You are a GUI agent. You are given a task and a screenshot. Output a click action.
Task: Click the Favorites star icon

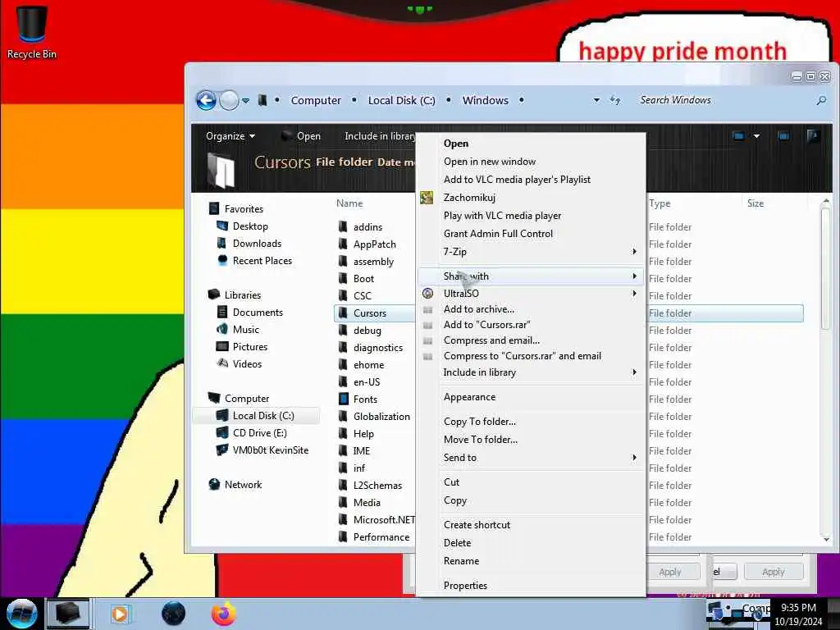[x=214, y=208]
